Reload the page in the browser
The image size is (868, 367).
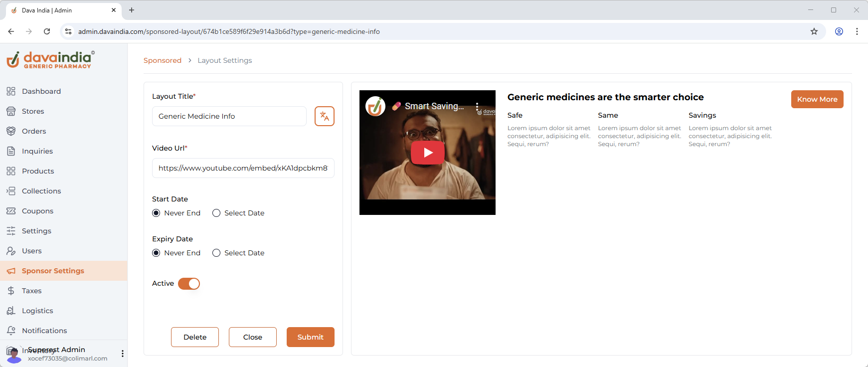[47, 31]
